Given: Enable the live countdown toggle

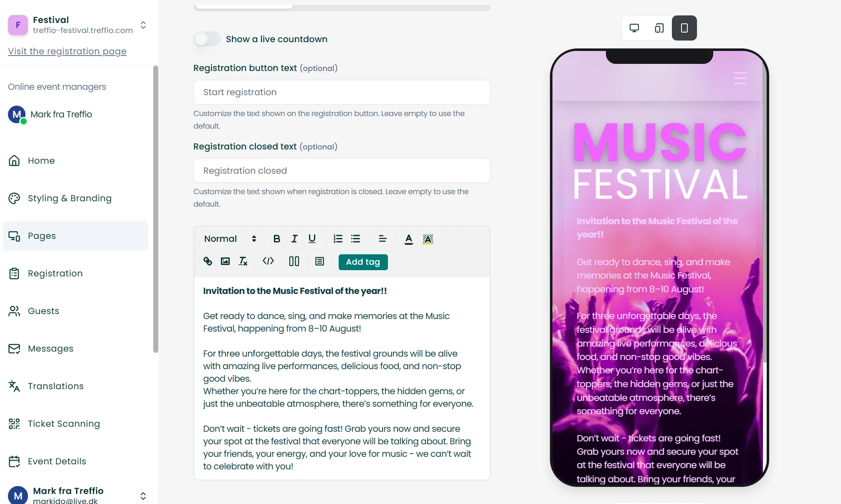Looking at the screenshot, I should point(207,39).
